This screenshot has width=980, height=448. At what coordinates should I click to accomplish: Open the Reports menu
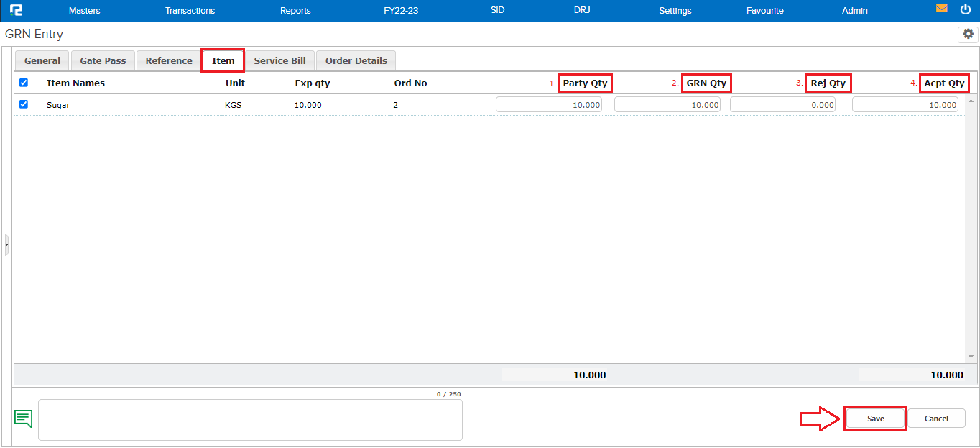(295, 11)
